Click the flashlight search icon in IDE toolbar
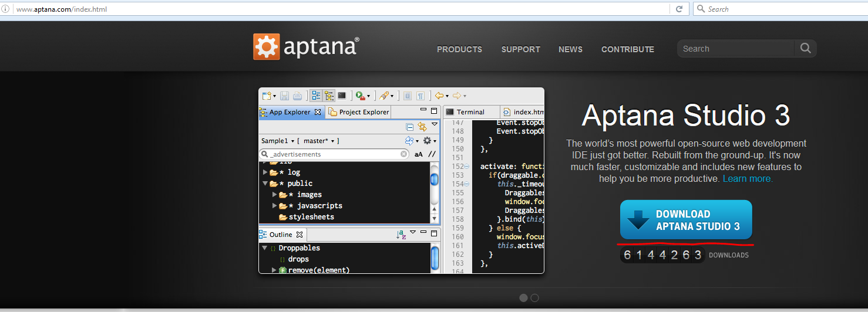Viewport: 868px width, 312px height. 384,96
